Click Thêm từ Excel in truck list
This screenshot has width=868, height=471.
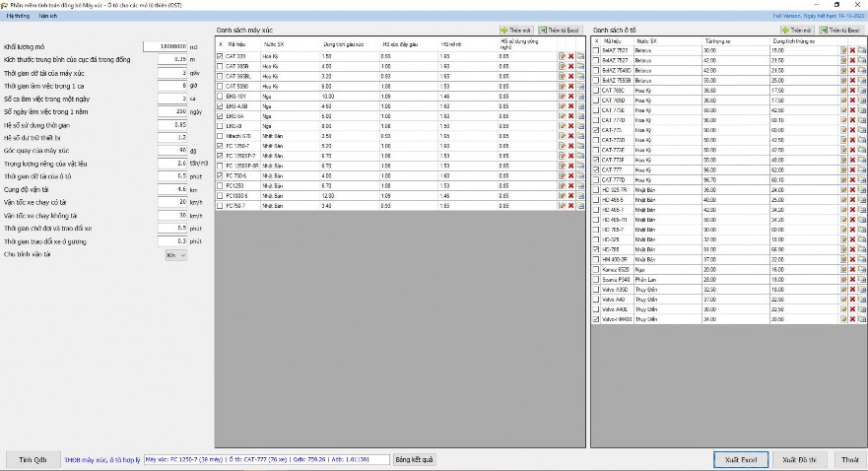tap(841, 31)
